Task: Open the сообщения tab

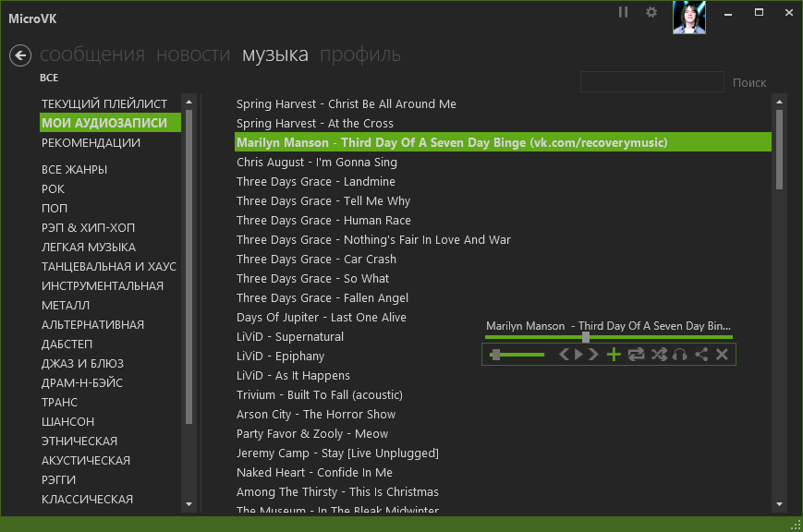Action: point(92,54)
